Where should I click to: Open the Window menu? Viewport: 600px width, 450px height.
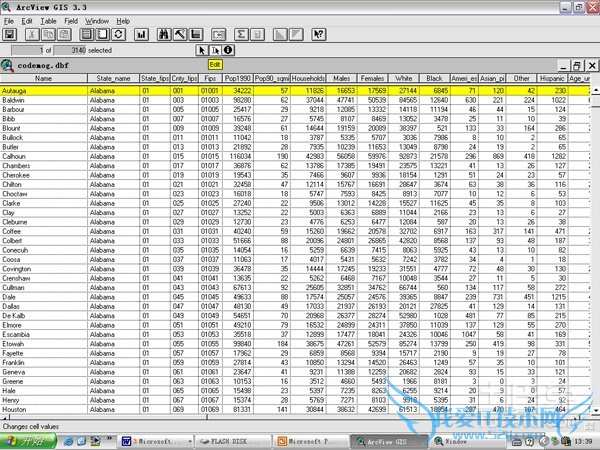click(x=97, y=20)
